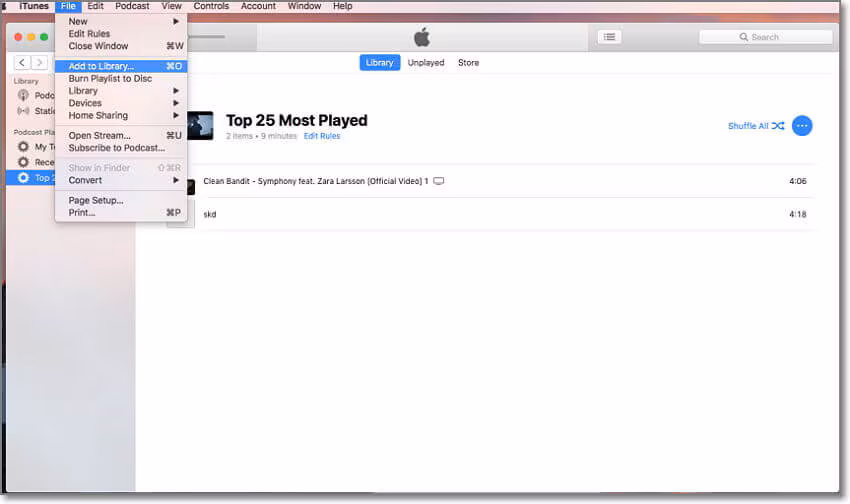Expand the Devices submenu
The height and width of the screenshot is (504, 850).
coord(121,103)
